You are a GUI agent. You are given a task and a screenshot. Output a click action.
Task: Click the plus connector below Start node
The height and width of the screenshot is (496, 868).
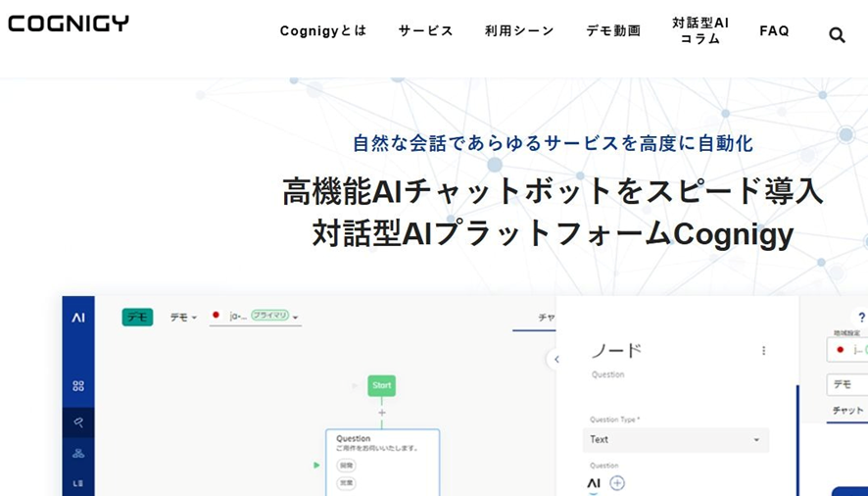(x=382, y=413)
